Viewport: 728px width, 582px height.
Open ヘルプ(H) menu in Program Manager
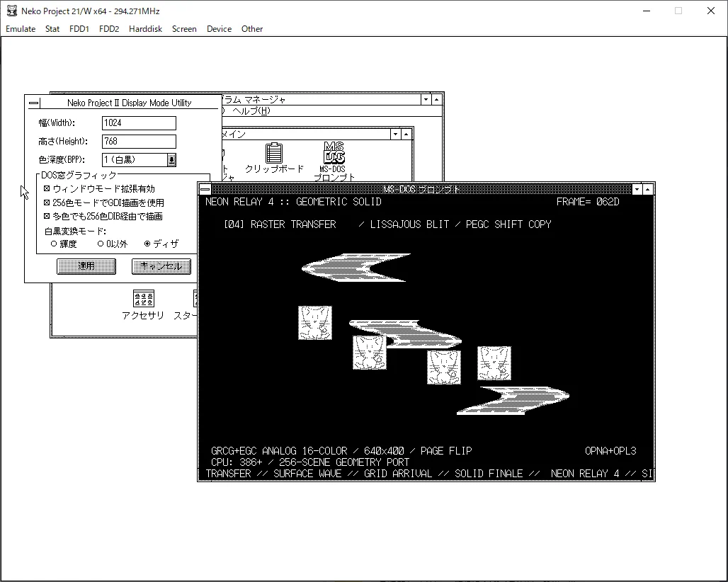(251, 111)
